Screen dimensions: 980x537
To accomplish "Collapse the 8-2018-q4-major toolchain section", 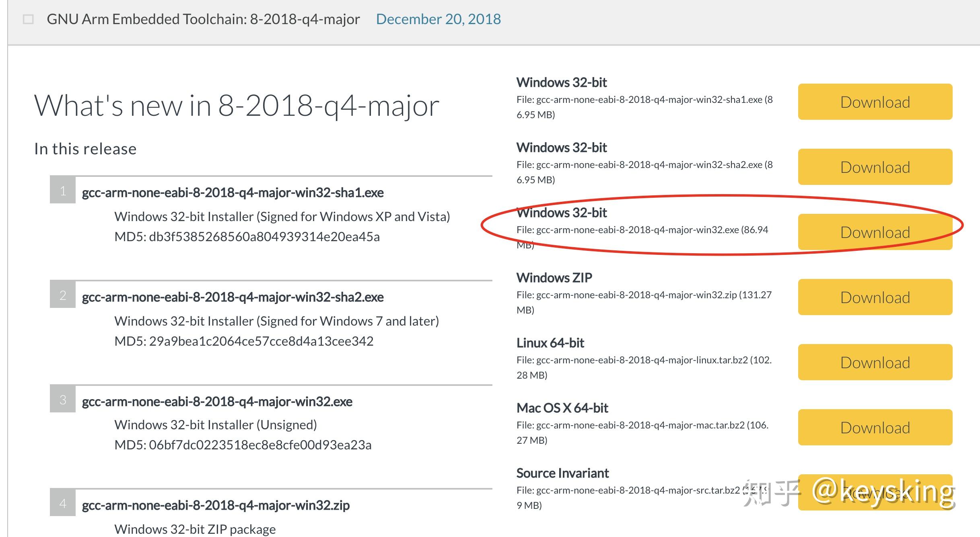I will [x=28, y=19].
